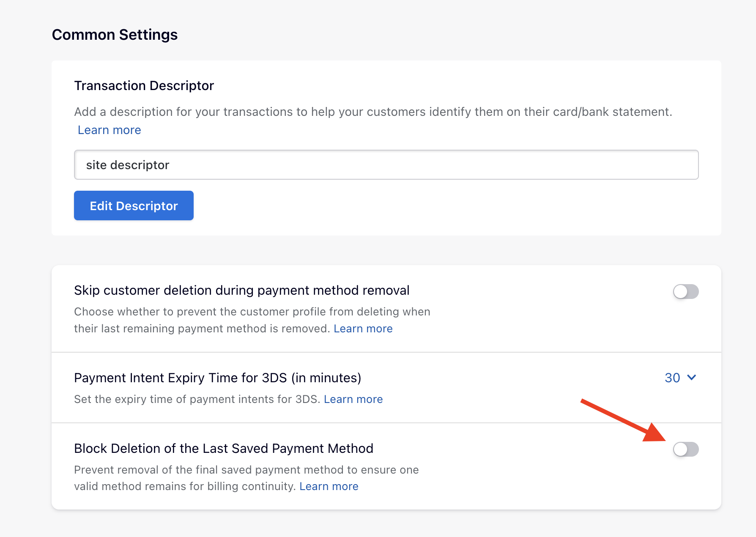The width and height of the screenshot is (756, 537).
Task: Select the Payment Intent Expiry Time label
Action: [217, 378]
